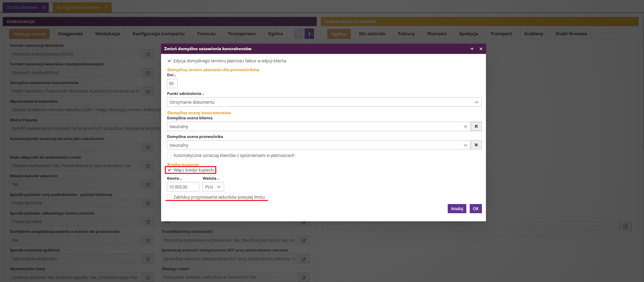The width and height of the screenshot is (644, 282).
Task: Toggle Edycja domyślnego terminu płatności faktur checkbox
Action: [169, 61]
